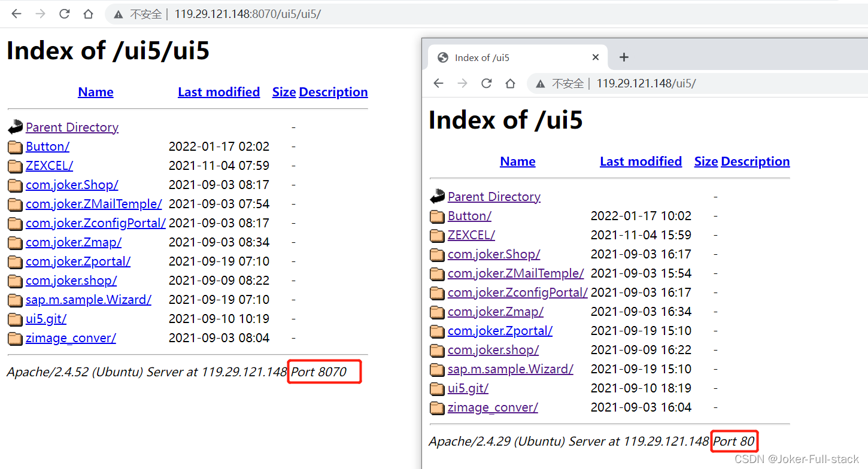
Task: Open Parent Directory in left listing
Action: click(x=72, y=127)
